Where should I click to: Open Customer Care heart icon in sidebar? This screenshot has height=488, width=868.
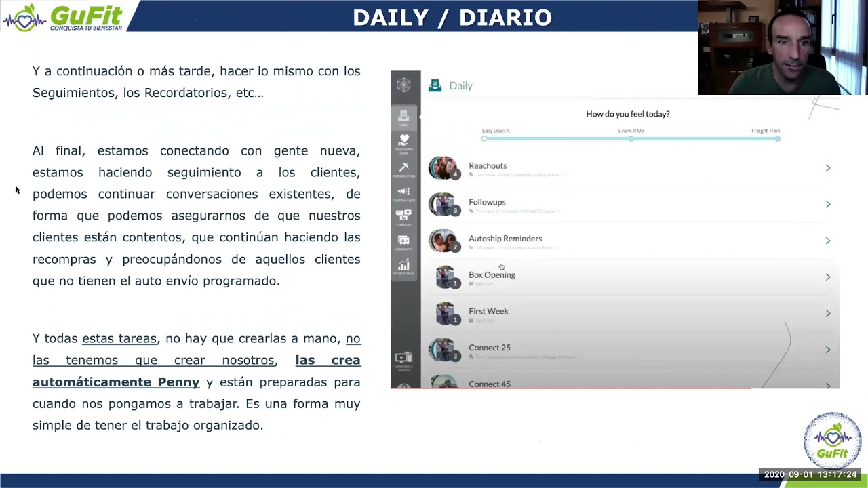click(x=403, y=143)
